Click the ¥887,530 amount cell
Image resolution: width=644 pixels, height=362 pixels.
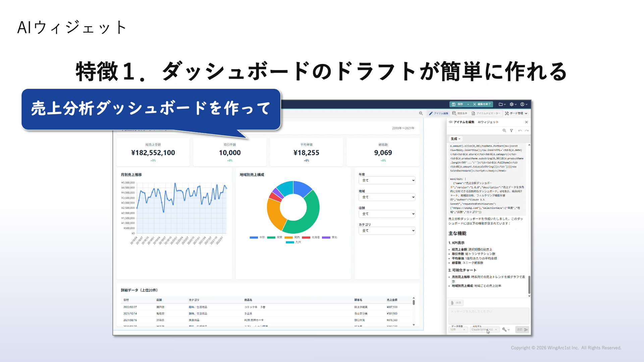(x=392, y=307)
